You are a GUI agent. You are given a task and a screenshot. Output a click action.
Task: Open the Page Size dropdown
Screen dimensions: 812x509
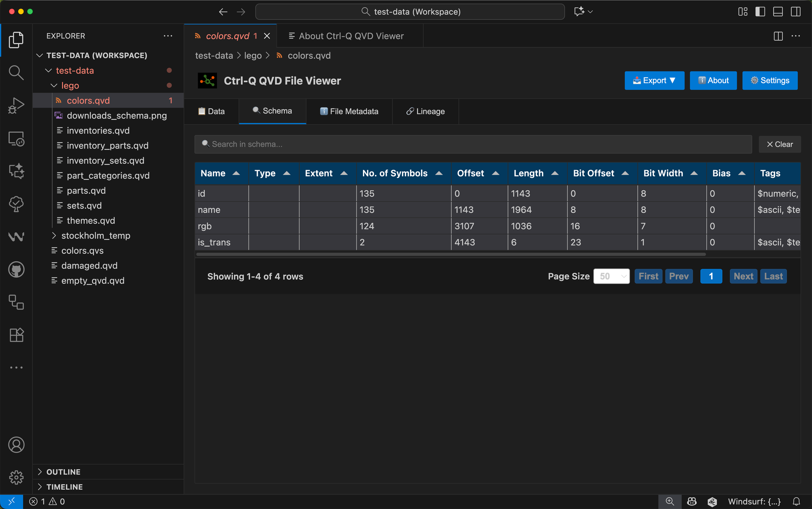coord(611,276)
